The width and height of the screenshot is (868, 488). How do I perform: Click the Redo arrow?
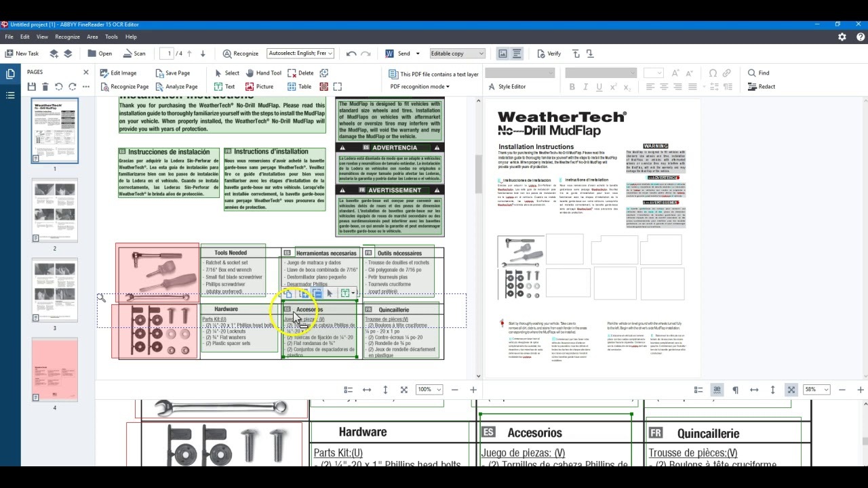click(x=366, y=54)
